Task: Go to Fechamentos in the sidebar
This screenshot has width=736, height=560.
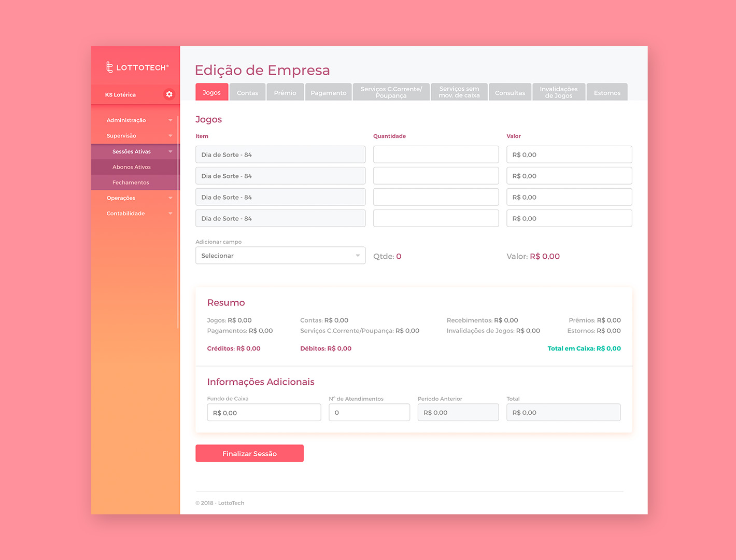Action: [x=131, y=183]
